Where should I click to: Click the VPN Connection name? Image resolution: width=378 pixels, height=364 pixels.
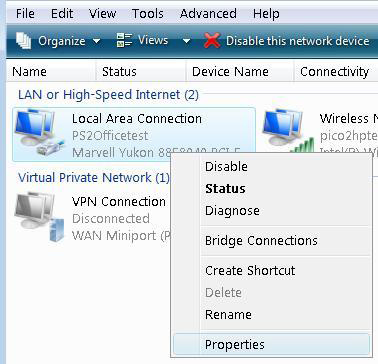[119, 201]
